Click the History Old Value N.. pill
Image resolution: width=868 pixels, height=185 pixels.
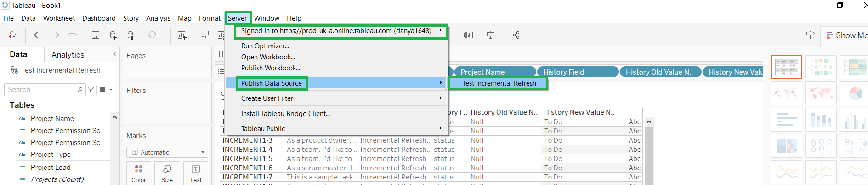point(660,72)
